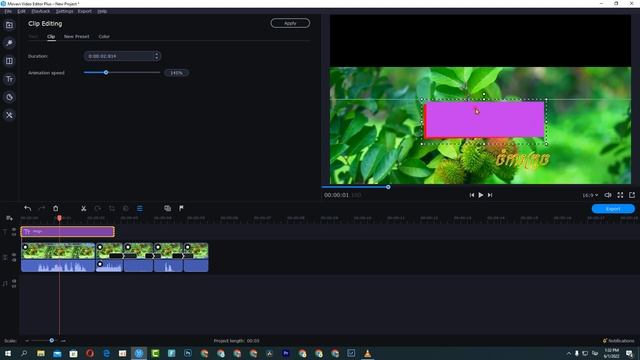Click the Duration stepper arrows

tap(156, 56)
